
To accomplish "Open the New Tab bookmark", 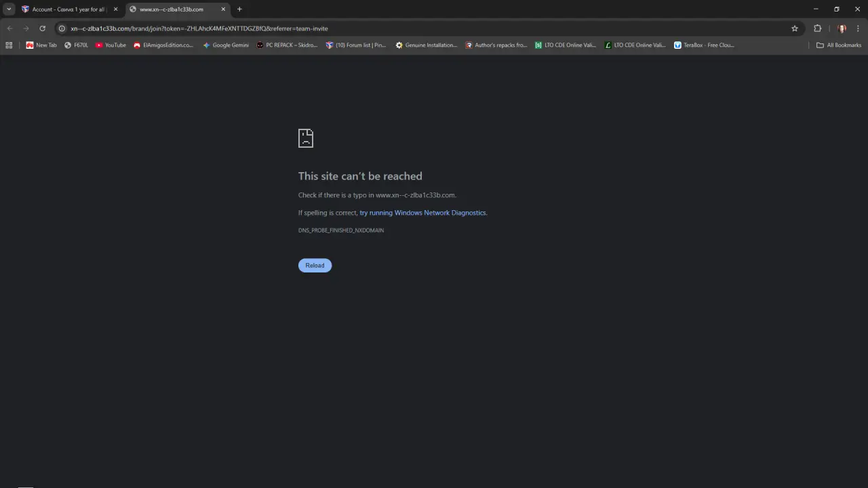I will click(x=41, y=45).
